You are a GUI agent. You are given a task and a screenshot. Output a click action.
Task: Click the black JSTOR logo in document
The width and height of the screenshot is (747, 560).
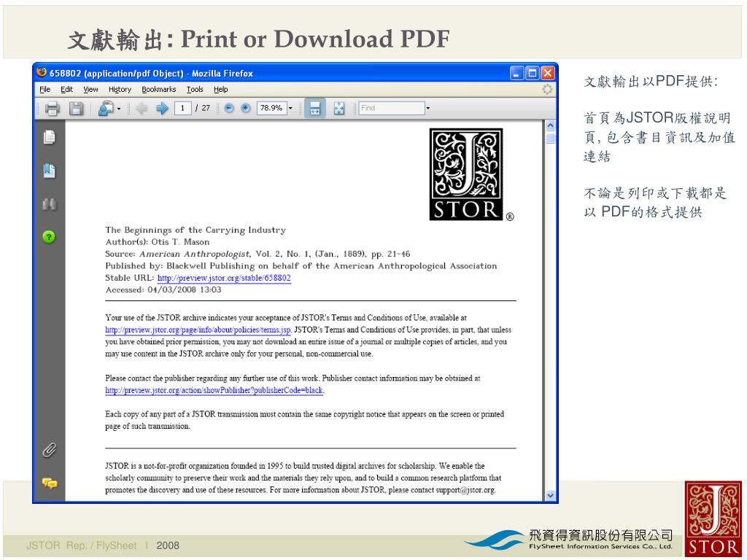tap(466, 174)
